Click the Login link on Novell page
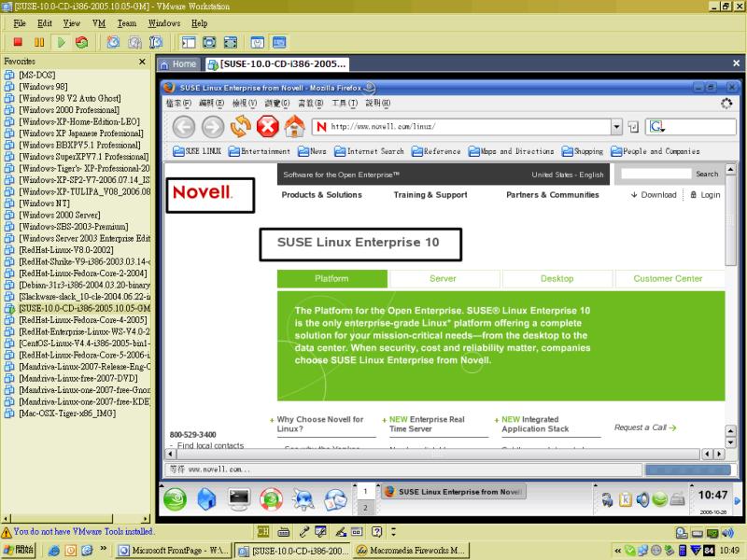Screen dimensions: 747x560 coord(706,195)
